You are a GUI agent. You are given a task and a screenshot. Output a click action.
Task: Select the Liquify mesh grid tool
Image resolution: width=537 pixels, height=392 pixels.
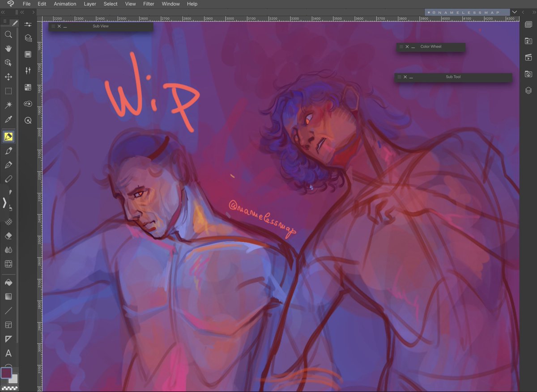coord(8,264)
